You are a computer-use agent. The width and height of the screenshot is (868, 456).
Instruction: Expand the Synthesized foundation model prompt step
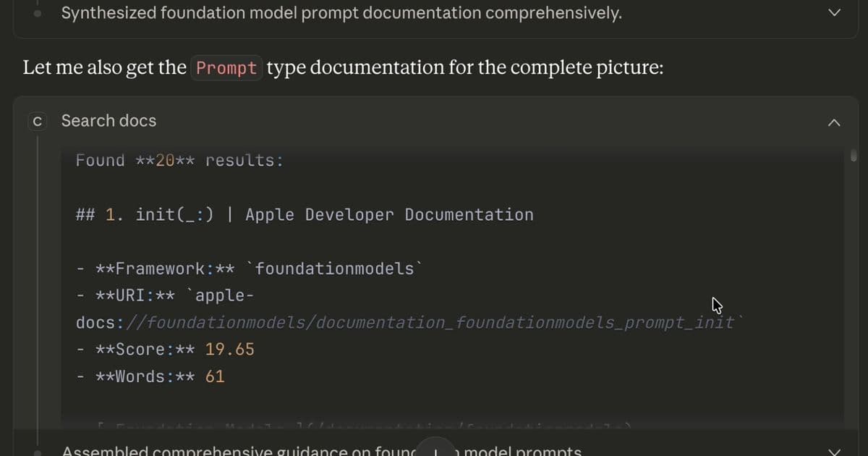[x=833, y=12]
